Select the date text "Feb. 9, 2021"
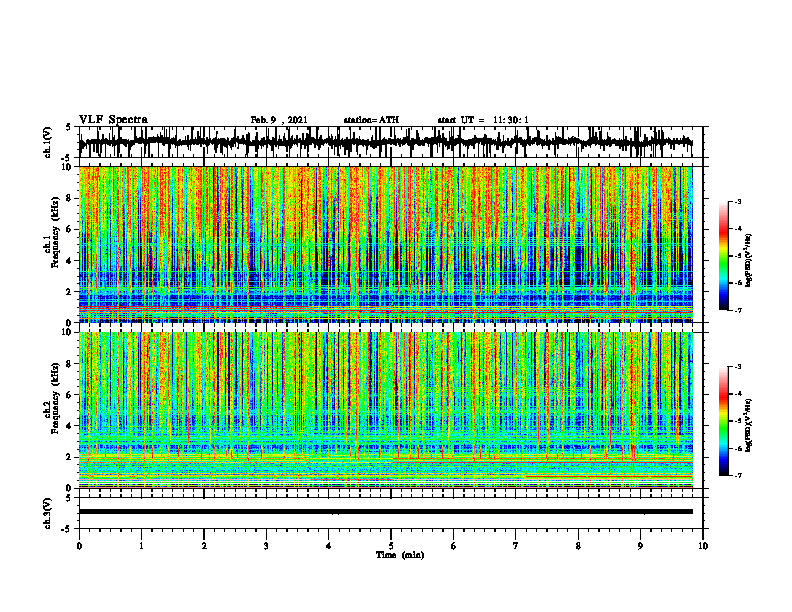The image size is (792, 612). tap(279, 120)
